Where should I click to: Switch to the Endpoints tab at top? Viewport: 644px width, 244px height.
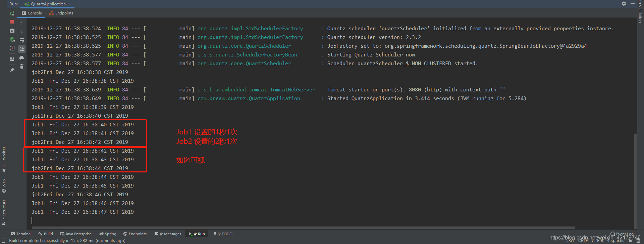point(61,13)
